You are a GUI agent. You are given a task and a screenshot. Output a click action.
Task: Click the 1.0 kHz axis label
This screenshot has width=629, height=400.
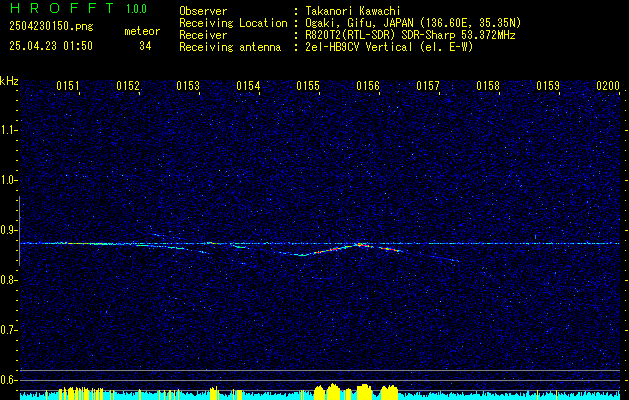(9, 180)
